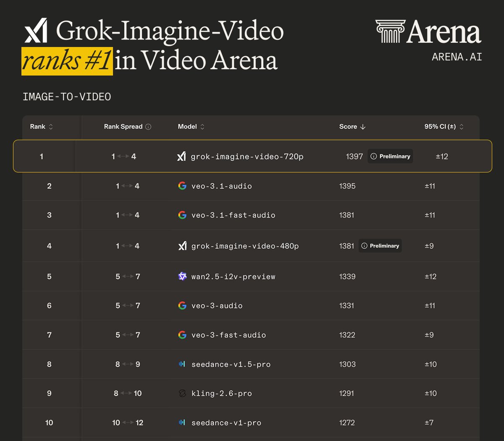Click the score 1397
The width and height of the screenshot is (504, 441).
coord(354,156)
